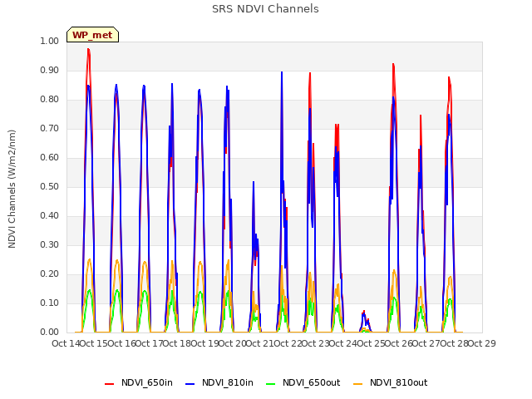The image size is (532, 399).
Task: Click the 0.00 y-axis tick label
Action: point(50,332)
